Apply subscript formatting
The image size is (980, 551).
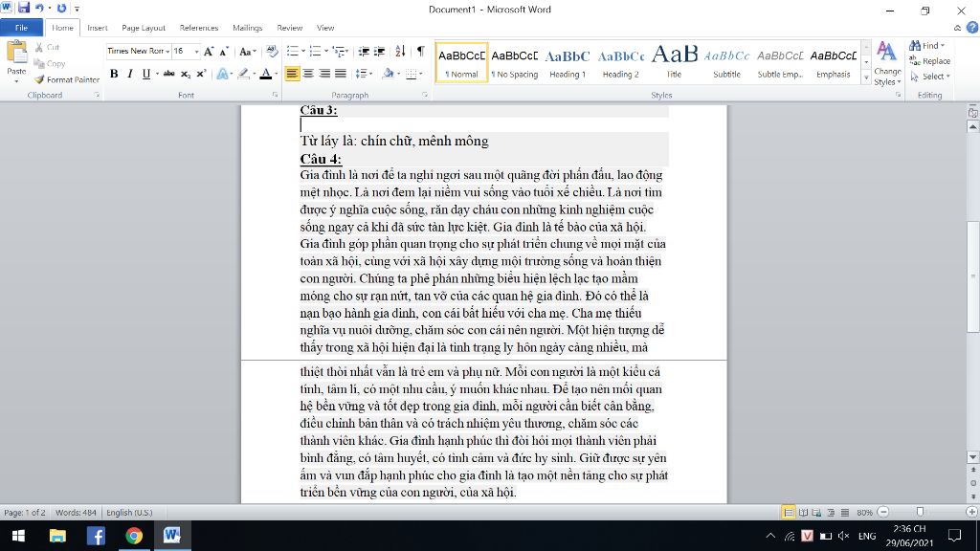(x=185, y=74)
